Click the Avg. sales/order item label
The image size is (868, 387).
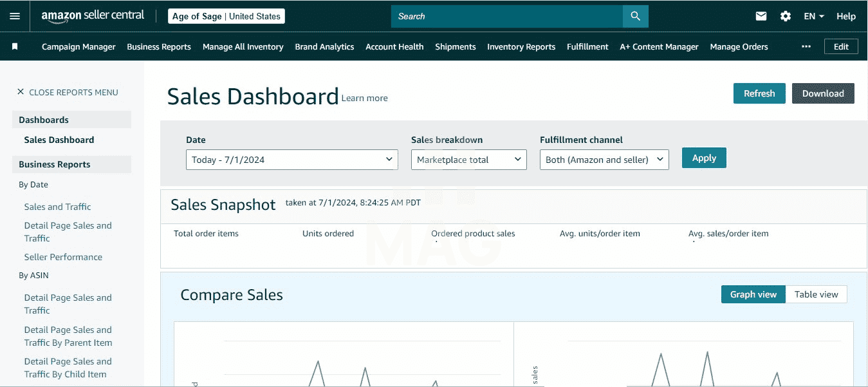point(728,233)
